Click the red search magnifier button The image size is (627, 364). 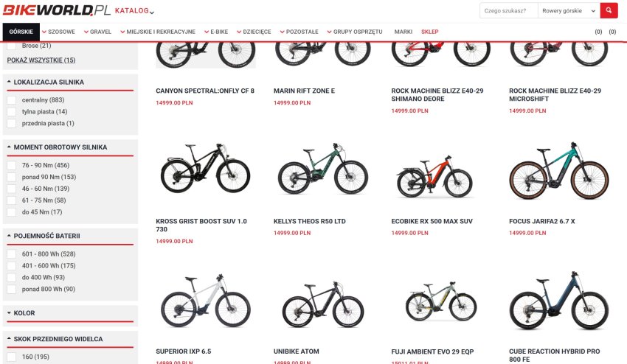point(609,11)
